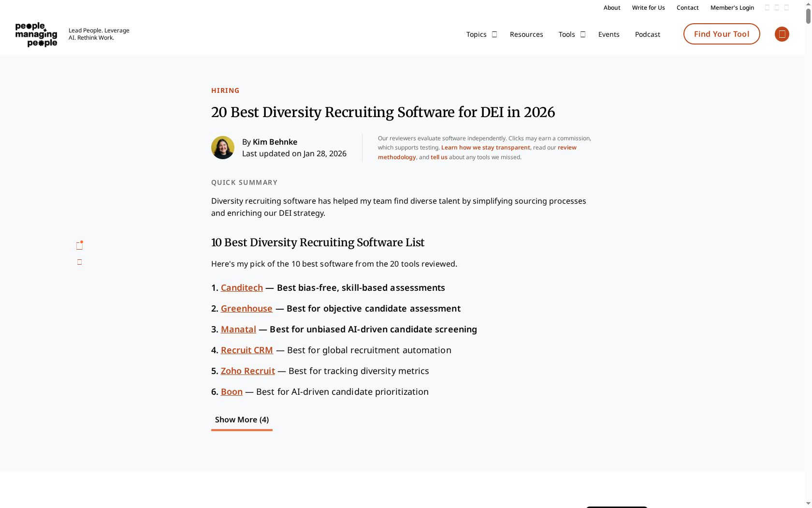Open the HIRING category link
The width and height of the screenshot is (812, 508).
[x=225, y=90]
